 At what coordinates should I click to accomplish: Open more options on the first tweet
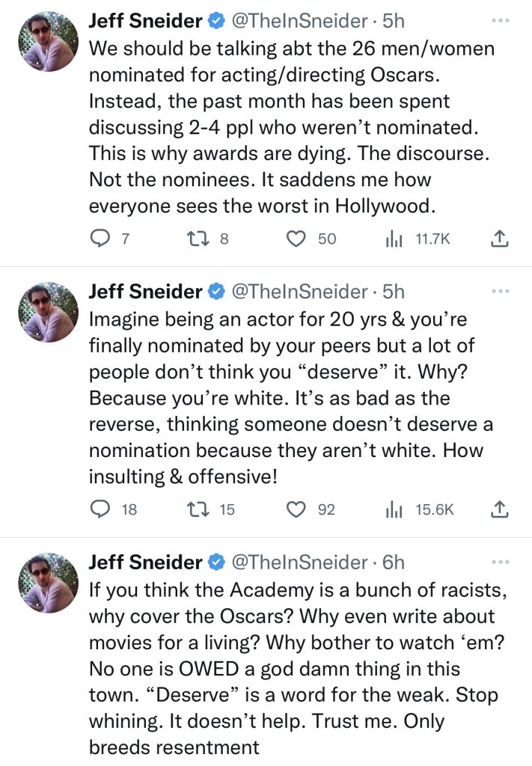click(x=499, y=20)
